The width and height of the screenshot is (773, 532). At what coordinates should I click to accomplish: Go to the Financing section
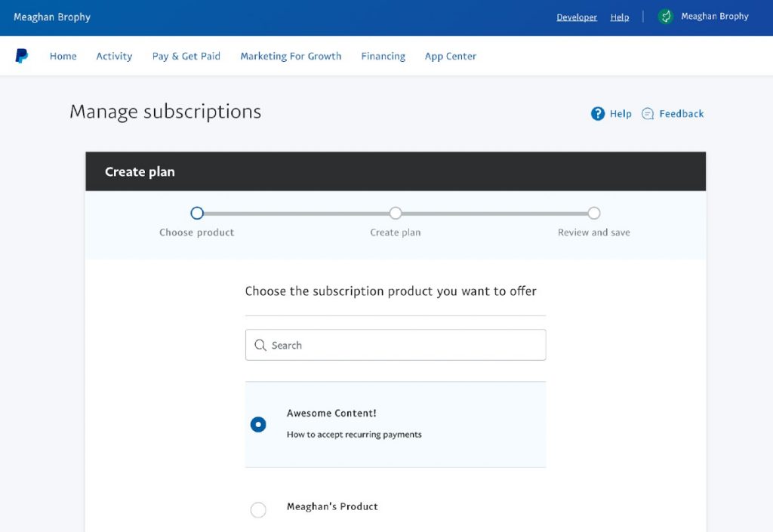(x=383, y=56)
